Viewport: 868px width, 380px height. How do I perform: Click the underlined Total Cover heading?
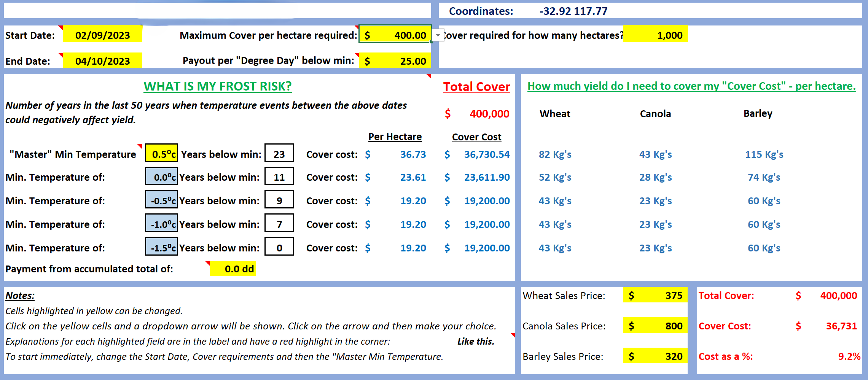[476, 87]
